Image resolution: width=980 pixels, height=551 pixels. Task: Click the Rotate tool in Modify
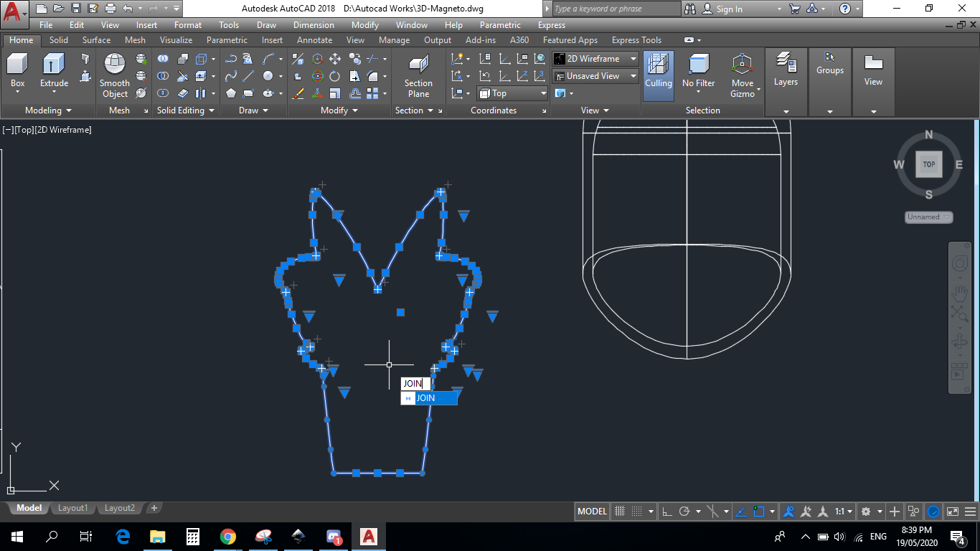click(x=335, y=76)
